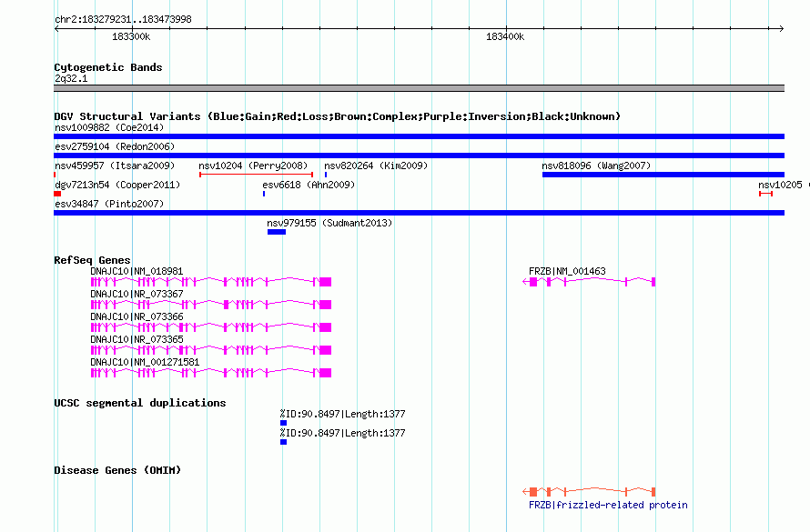The image size is (810, 532).
Task: Click the nsv459957 (Itsara2009) label
Action: click(x=115, y=166)
